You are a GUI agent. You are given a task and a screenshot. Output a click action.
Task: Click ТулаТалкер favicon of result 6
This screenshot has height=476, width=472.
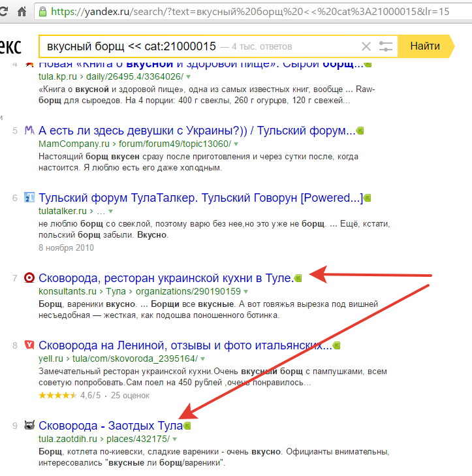[x=29, y=198]
